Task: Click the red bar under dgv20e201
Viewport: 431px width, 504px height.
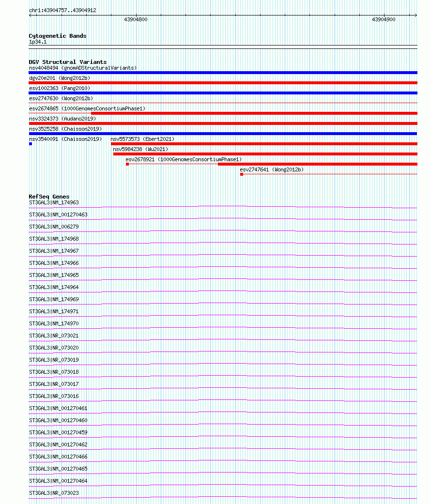Action: [x=223, y=83]
